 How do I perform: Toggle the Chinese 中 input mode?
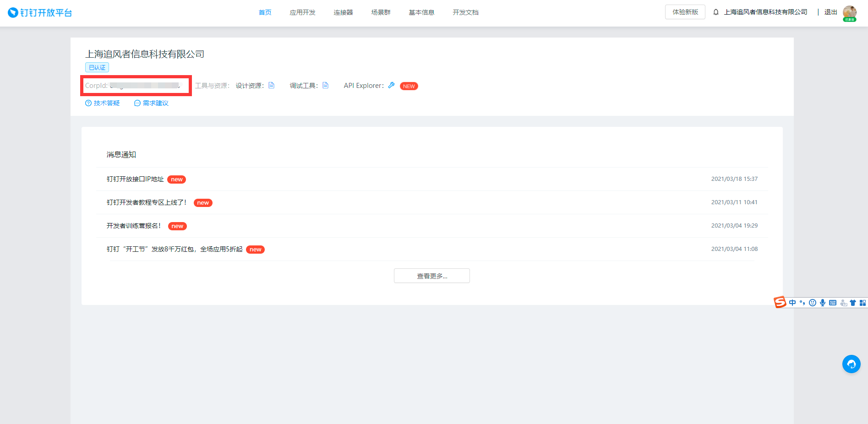point(792,303)
